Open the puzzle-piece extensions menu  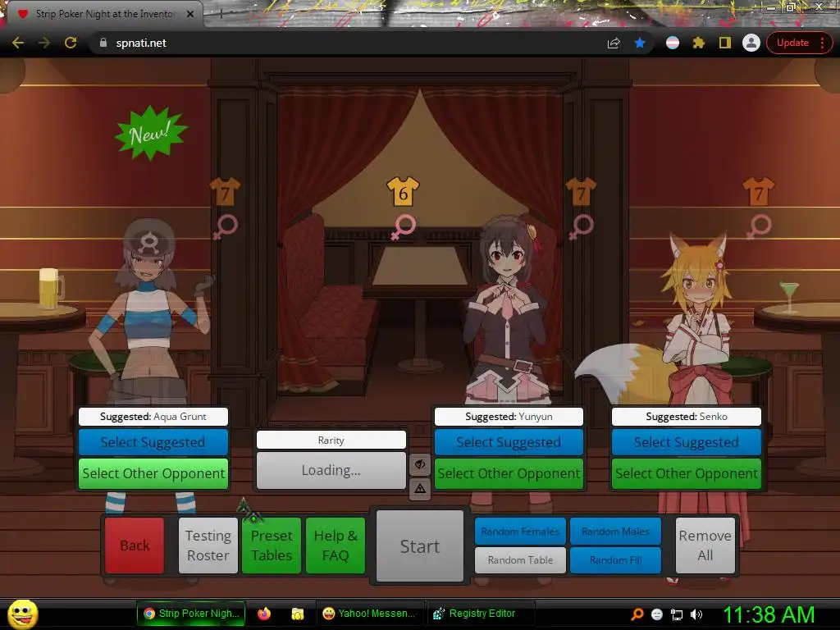699,43
